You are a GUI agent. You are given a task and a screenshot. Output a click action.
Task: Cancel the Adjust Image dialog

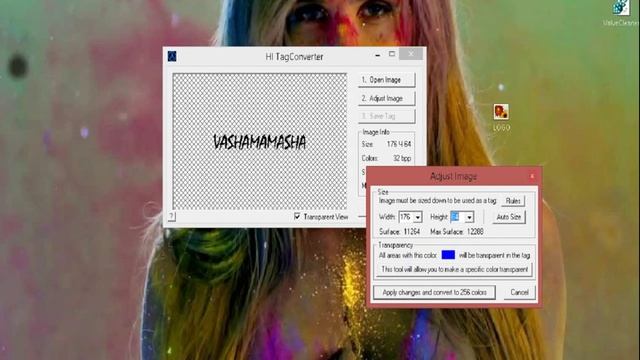pyautogui.click(x=519, y=292)
